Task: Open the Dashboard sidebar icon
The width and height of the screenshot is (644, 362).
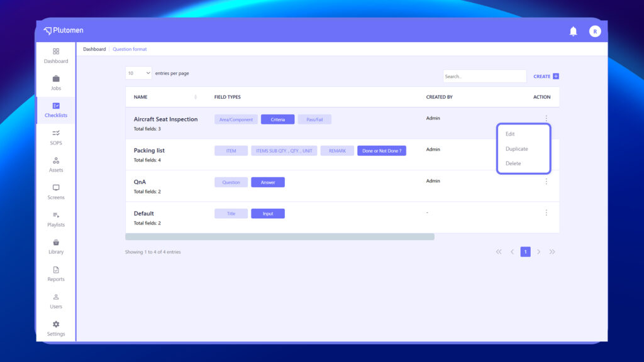Action: pos(56,52)
